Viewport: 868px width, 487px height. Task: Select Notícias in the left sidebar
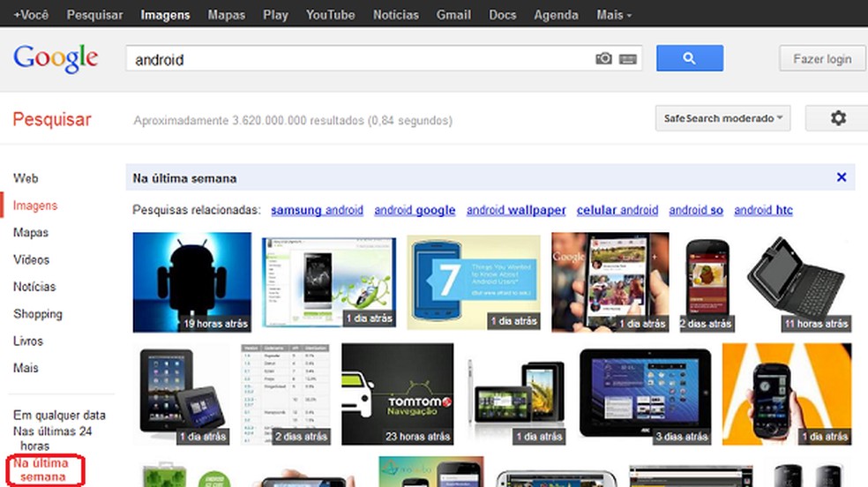tap(34, 287)
